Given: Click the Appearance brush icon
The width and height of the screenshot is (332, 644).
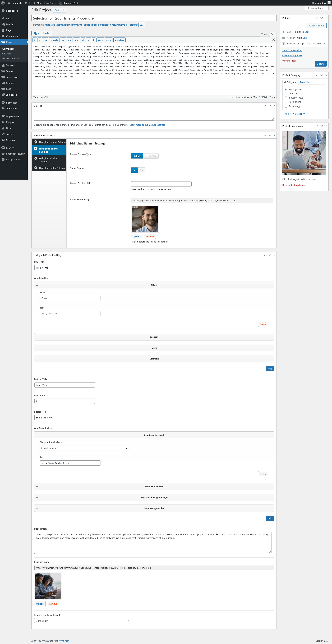Looking at the screenshot, I should [x=3, y=116].
